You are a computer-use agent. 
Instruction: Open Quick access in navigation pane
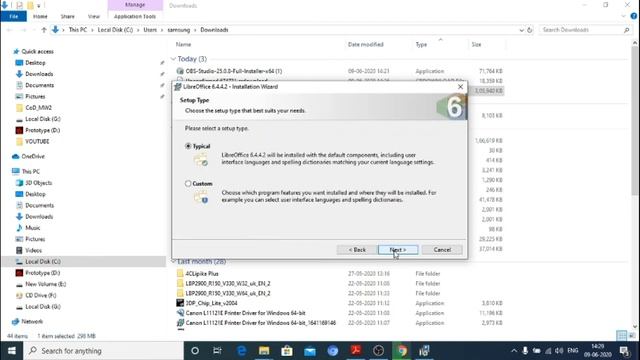[37, 51]
